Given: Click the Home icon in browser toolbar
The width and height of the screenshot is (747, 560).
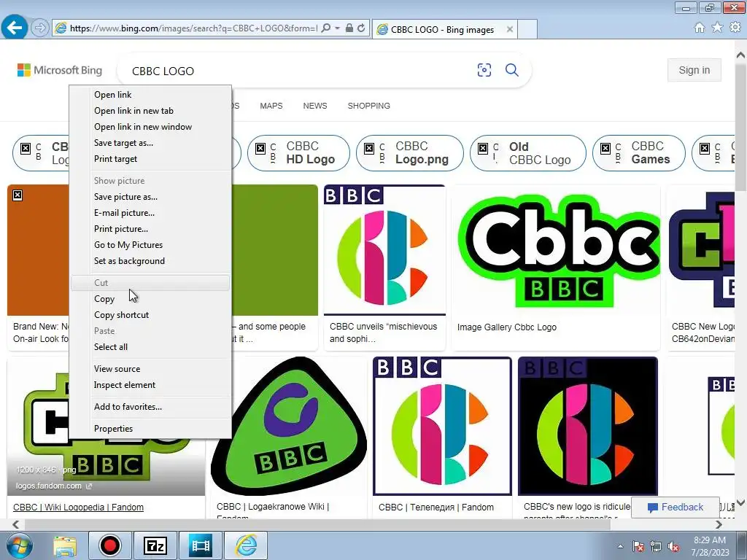Looking at the screenshot, I should click(700, 28).
